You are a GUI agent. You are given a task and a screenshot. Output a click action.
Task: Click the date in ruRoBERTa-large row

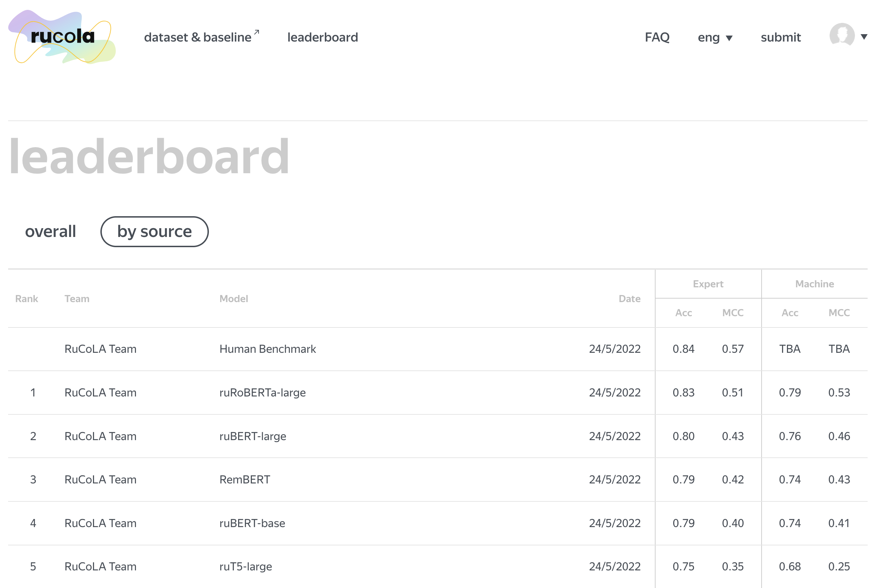(x=615, y=392)
